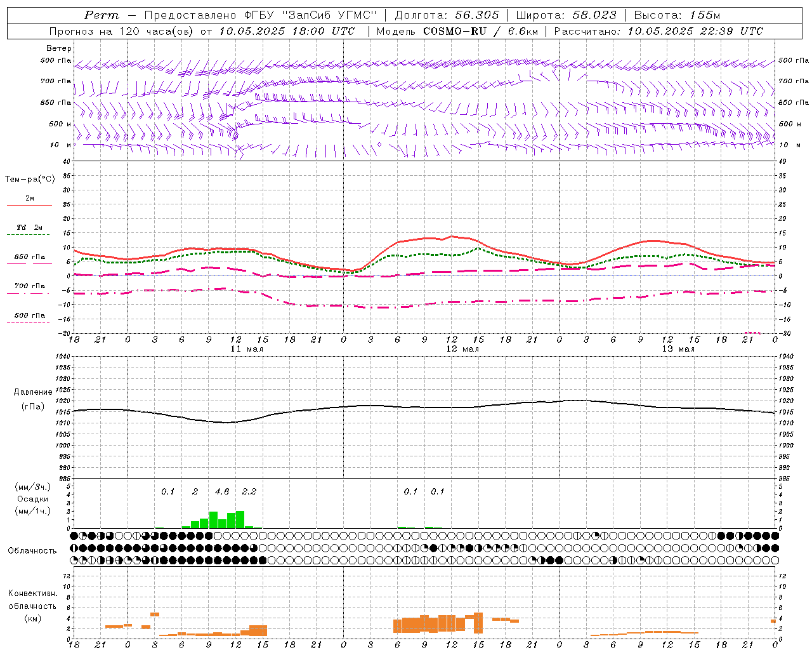Click the '2.2' precipitation amount value
Screen dimensions: 812x650
point(249,491)
